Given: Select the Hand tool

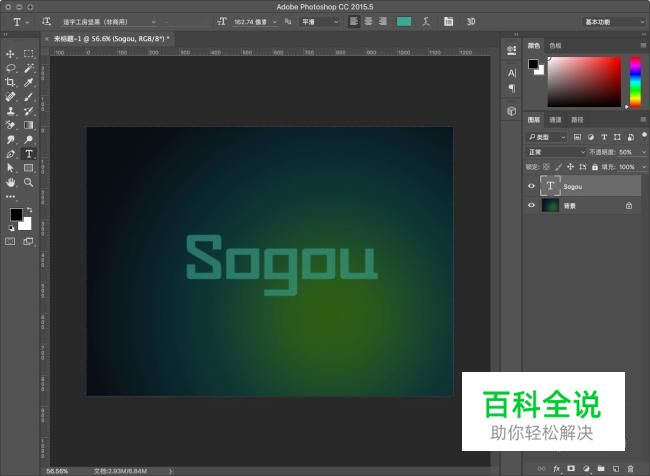Looking at the screenshot, I should coord(10,182).
